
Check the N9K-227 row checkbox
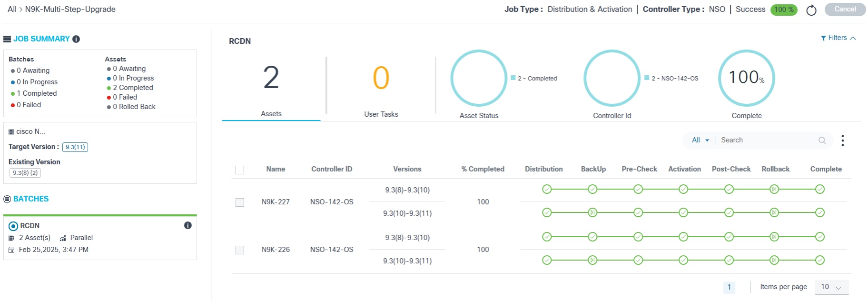pos(240,202)
